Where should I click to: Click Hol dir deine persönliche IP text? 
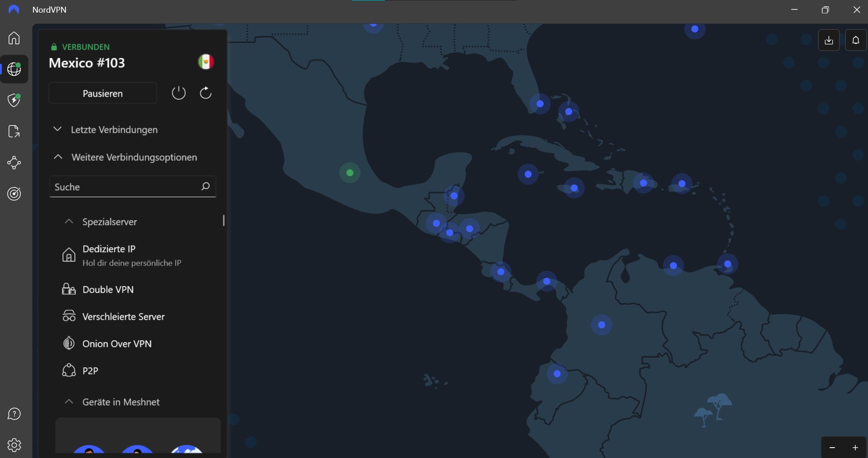(x=132, y=263)
